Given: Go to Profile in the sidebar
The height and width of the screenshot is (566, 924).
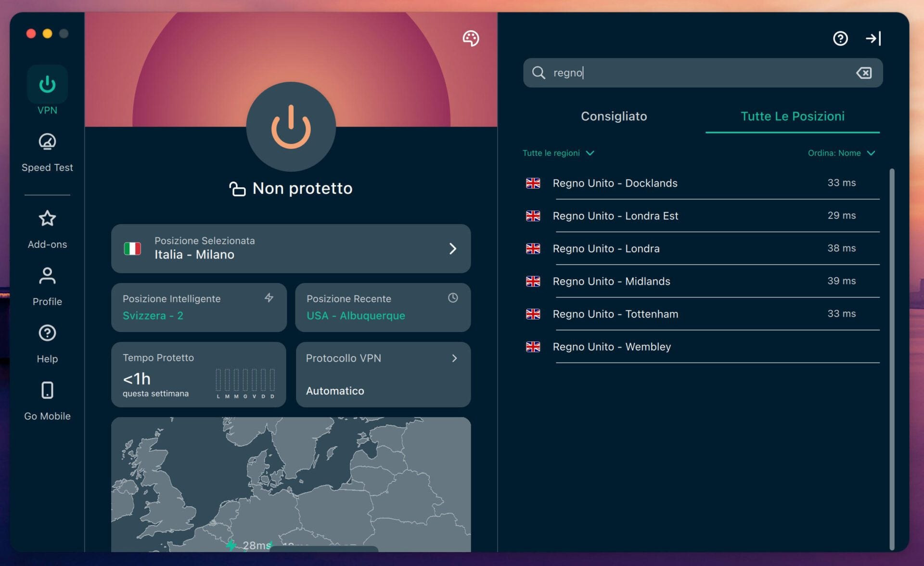Looking at the screenshot, I should 47,287.
